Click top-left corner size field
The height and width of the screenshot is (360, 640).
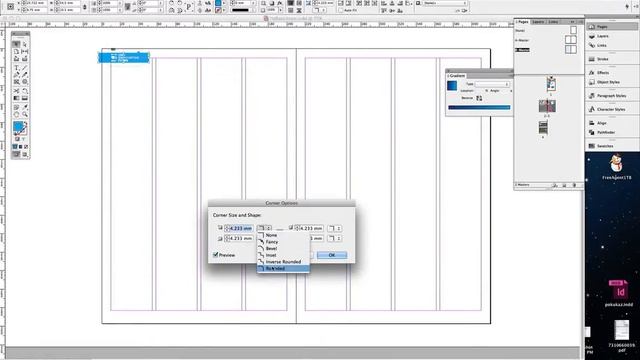(241, 228)
